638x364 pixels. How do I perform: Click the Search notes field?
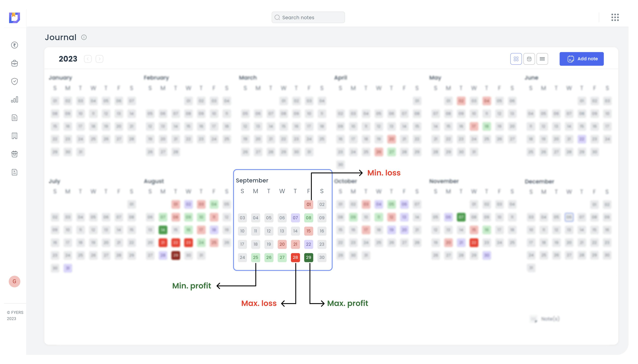point(308,17)
